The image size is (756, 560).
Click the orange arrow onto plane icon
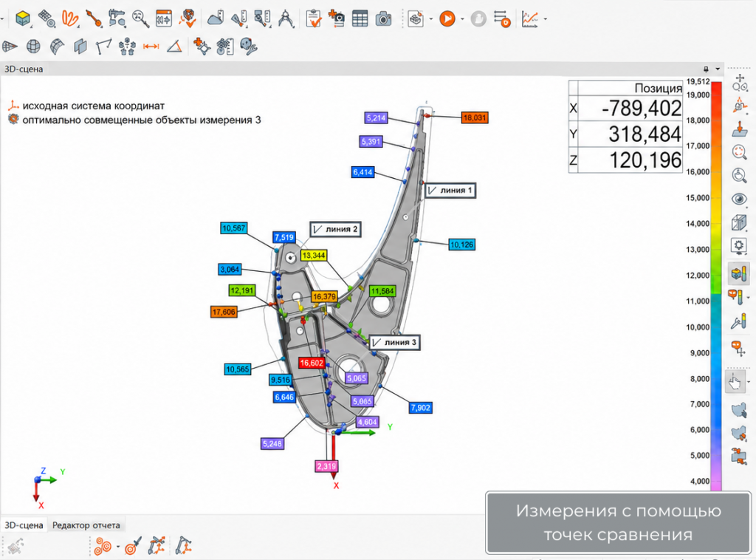click(739, 129)
